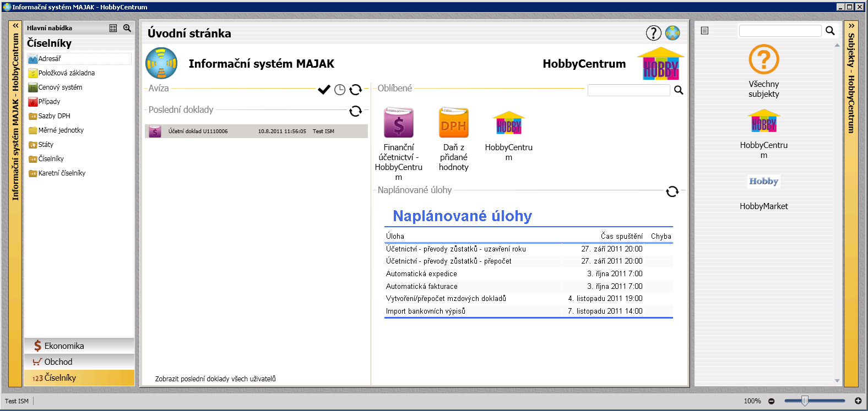The height and width of the screenshot is (411, 868).
Task: Open Finanční účetnictví favorite icon
Action: [x=398, y=123]
